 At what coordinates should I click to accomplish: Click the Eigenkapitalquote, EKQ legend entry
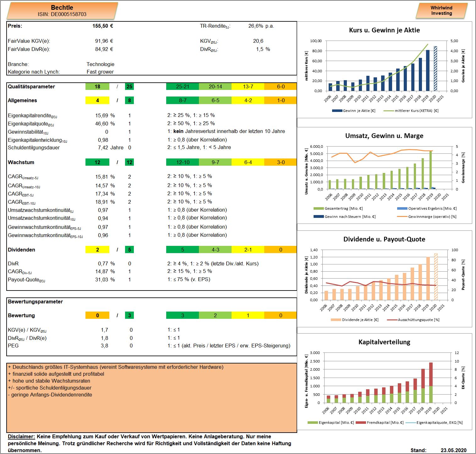(434, 423)
